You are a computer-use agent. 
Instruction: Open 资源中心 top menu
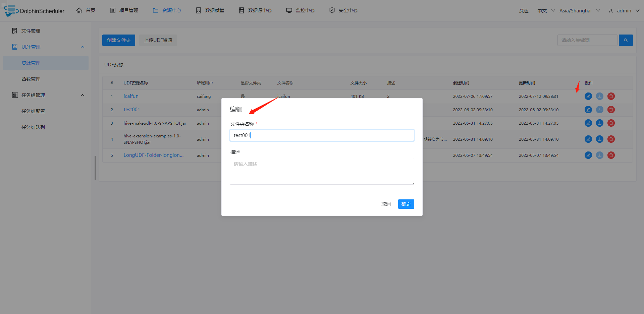pos(167,11)
